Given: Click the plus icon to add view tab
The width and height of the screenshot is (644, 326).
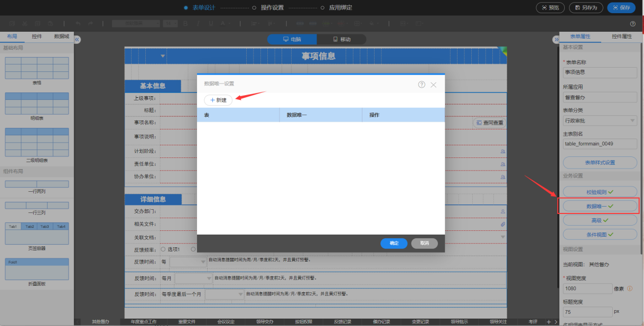Looking at the screenshot, I should [548, 322].
